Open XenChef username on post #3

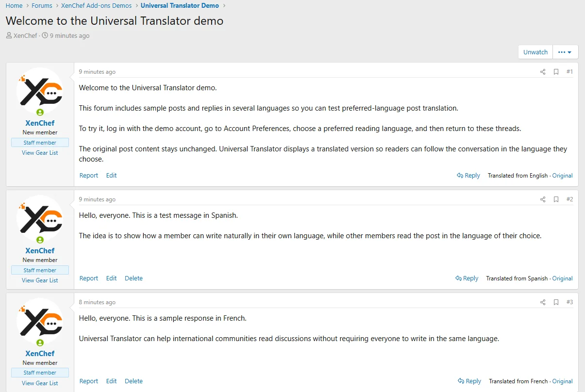tap(40, 354)
